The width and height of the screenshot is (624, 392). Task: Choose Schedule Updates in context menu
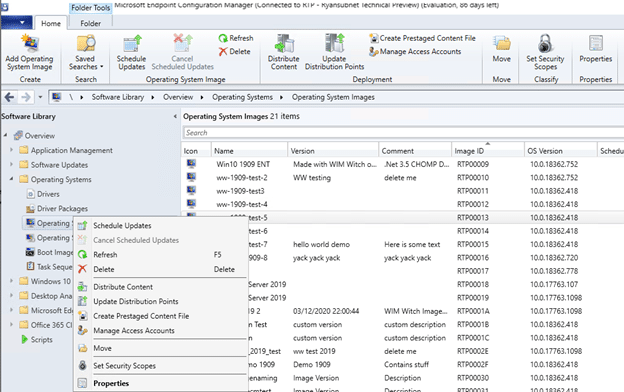point(161,226)
